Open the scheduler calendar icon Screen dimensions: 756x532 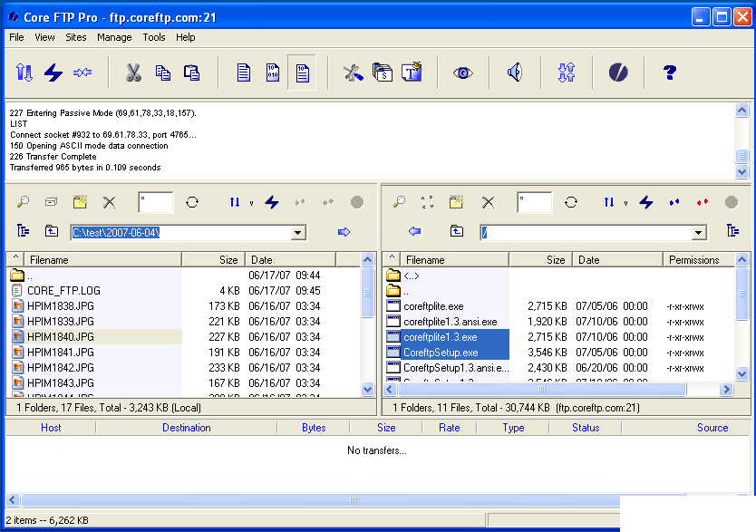(x=383, y=73)
